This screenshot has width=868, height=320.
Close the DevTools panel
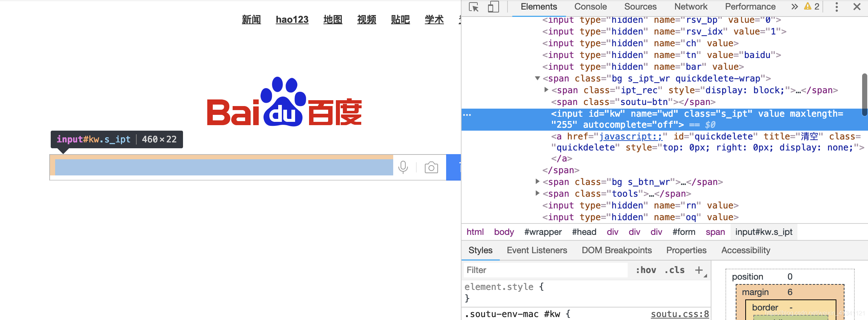857,7
